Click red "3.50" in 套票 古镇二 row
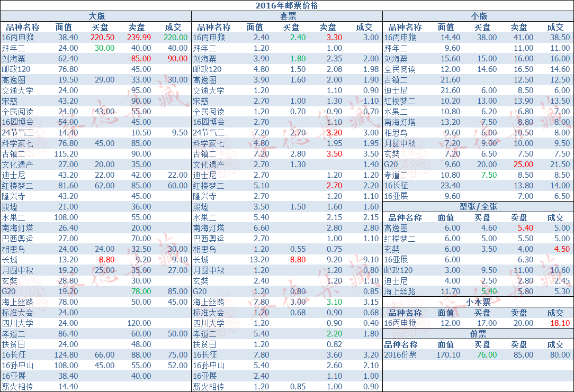Screen dimensions: 574x392 pos(335,154)
